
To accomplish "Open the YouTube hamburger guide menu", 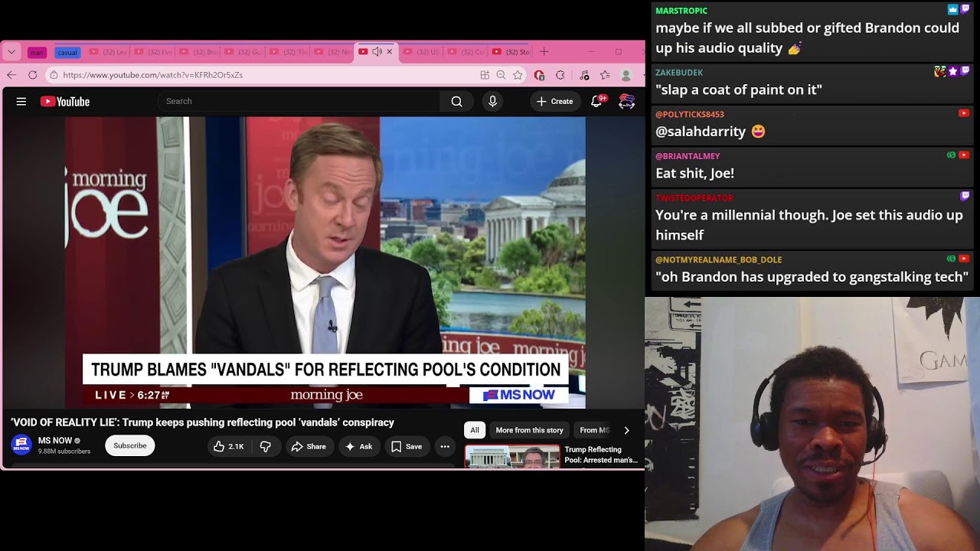I will [x=21, y=101].
